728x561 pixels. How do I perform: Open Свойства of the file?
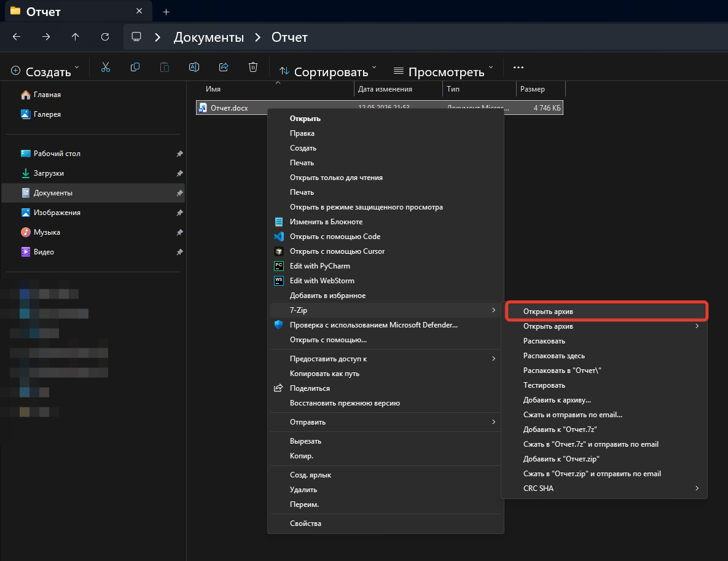[x=385, y=524]
